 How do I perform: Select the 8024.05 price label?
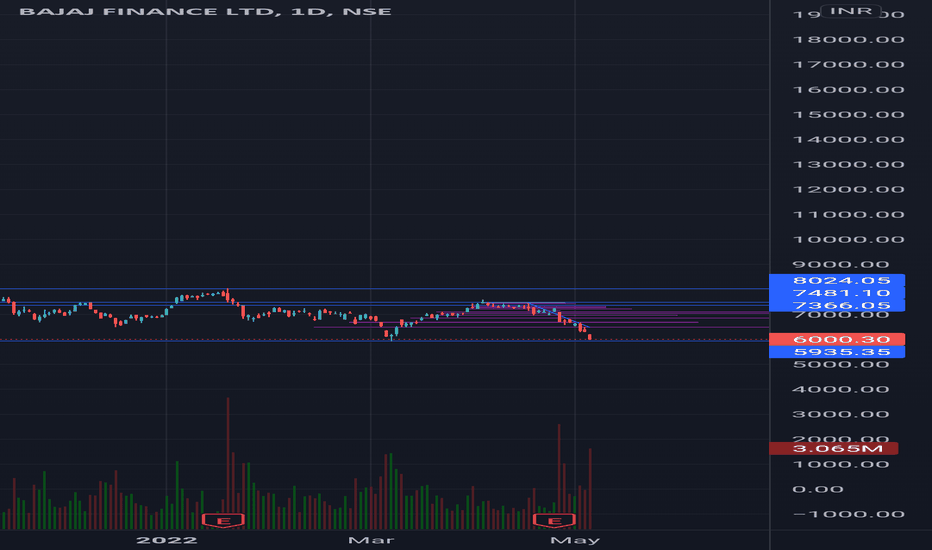tap(837, 280)
